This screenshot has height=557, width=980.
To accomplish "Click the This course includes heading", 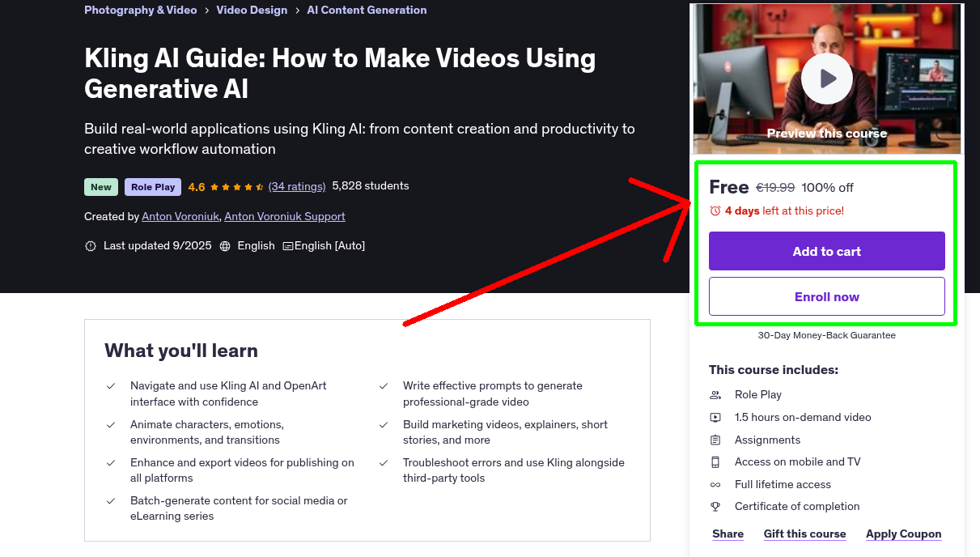I will 774,370.
